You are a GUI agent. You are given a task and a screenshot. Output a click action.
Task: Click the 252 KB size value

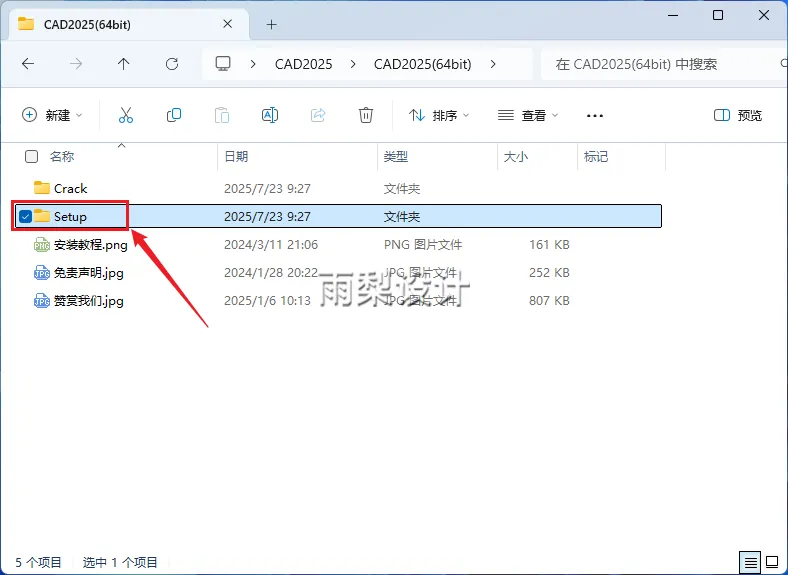coord(549,273)
